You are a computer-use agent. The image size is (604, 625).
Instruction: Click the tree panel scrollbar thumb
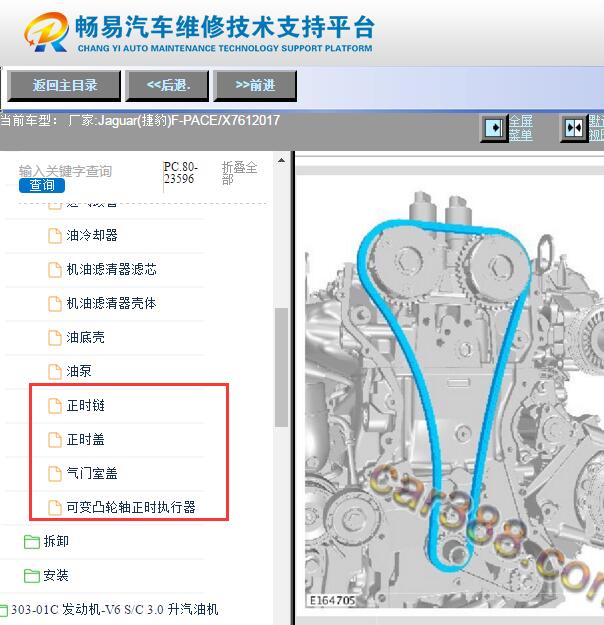coord(281,367)
